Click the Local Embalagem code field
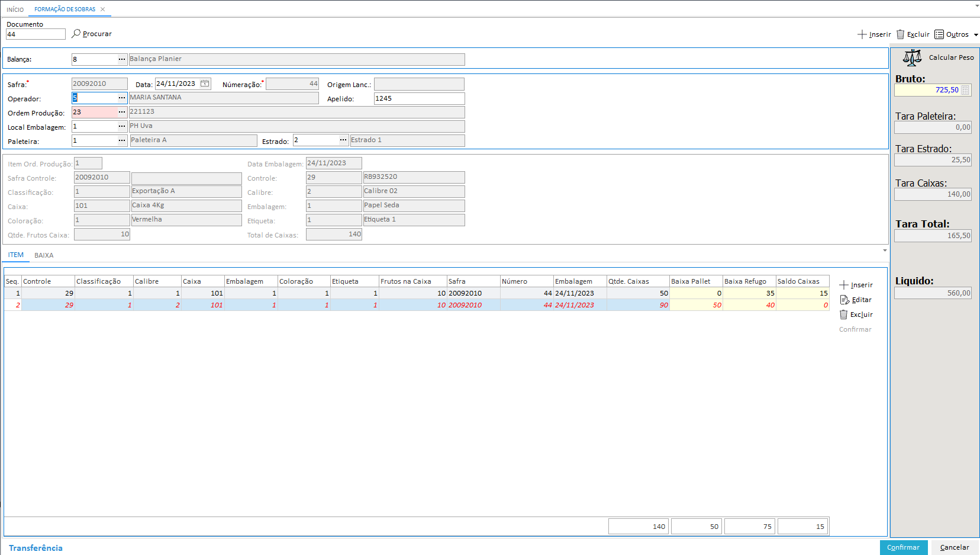Screen dimensions: 980x555 94,126
